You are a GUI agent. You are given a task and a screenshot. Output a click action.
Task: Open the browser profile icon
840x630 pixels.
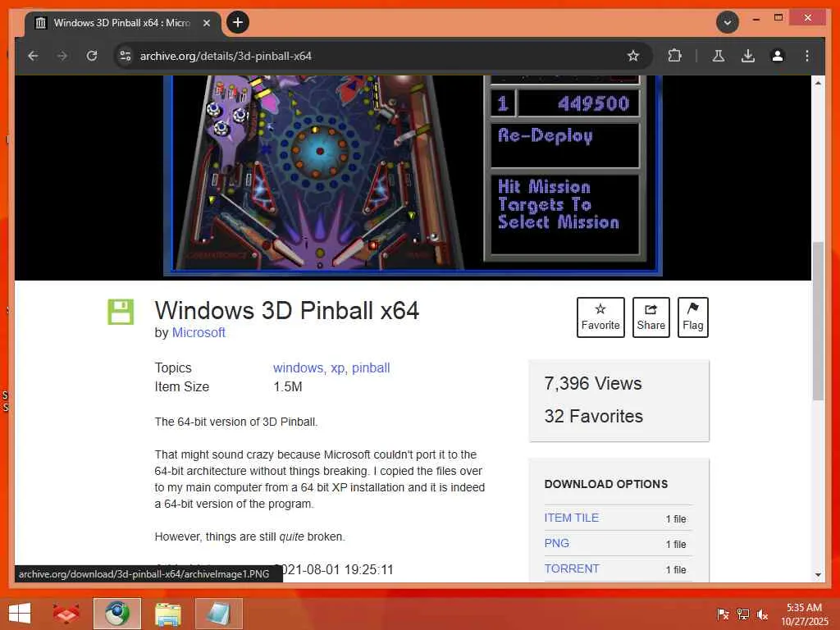coord(778,56)
